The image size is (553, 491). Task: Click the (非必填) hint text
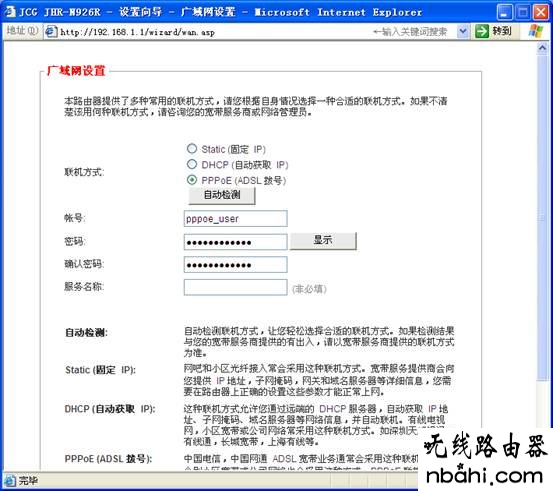pyautogui.click(x=309, y=289)
